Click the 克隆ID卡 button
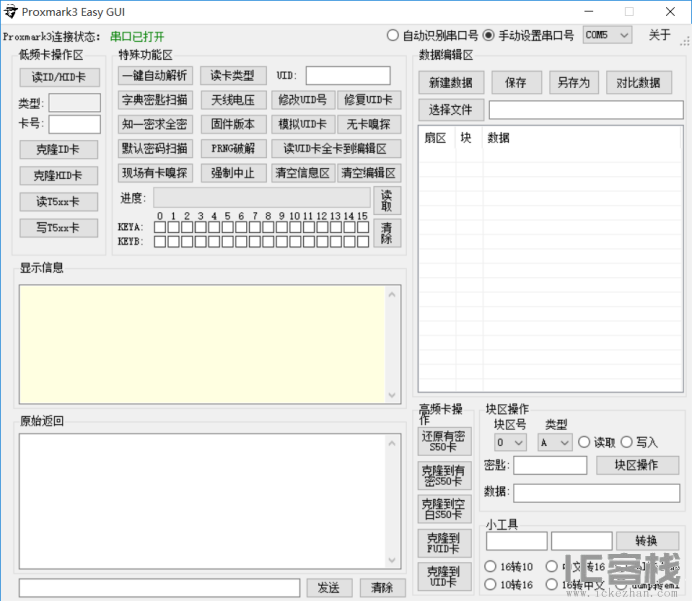 (58, 150)
